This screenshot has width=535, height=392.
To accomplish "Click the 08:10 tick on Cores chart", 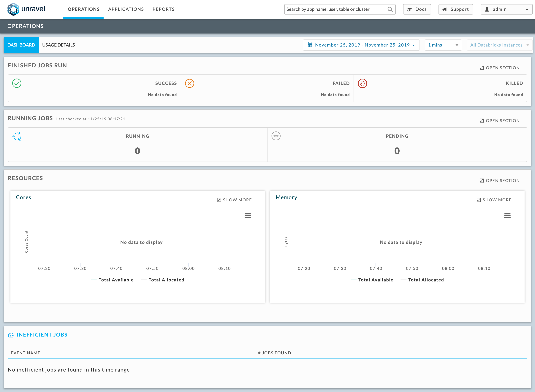I will coord(224,268).
